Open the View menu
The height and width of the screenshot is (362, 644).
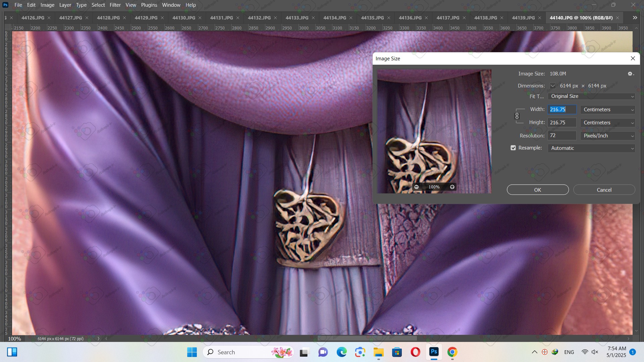coord(131,5)
